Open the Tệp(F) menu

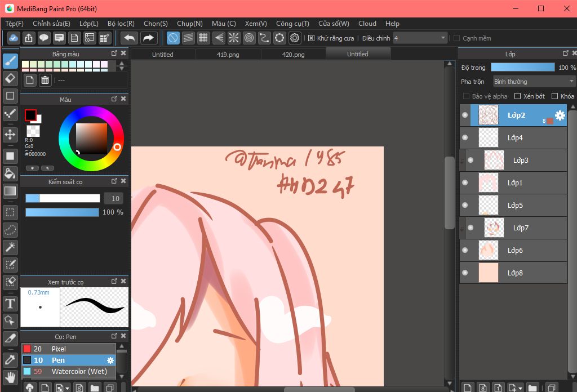point(14,24)
